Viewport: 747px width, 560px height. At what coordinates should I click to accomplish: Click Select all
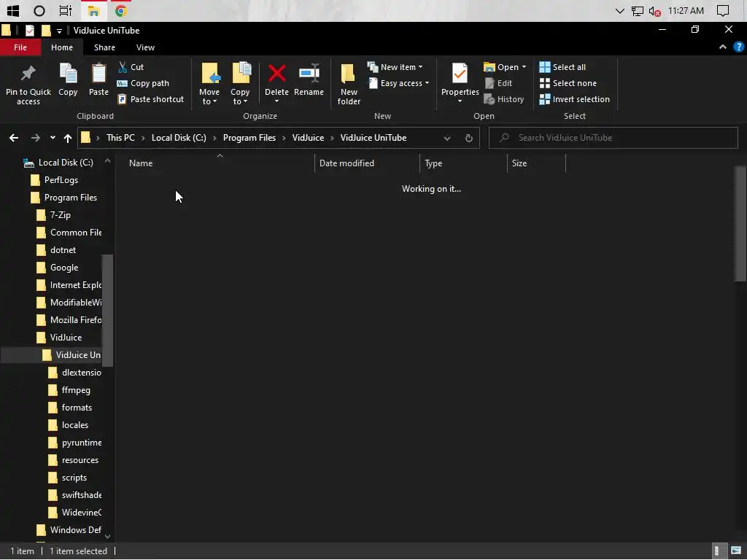coord(562,67)
